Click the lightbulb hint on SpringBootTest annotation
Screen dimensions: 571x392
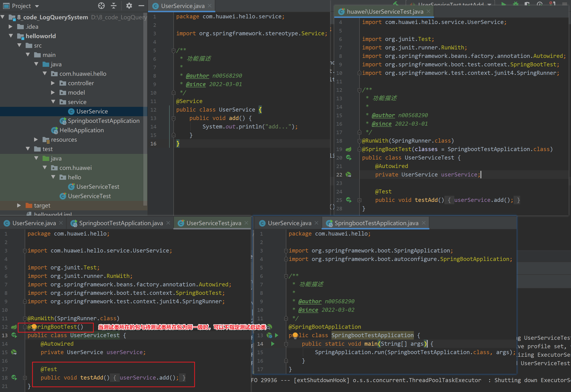coord(34,327)
